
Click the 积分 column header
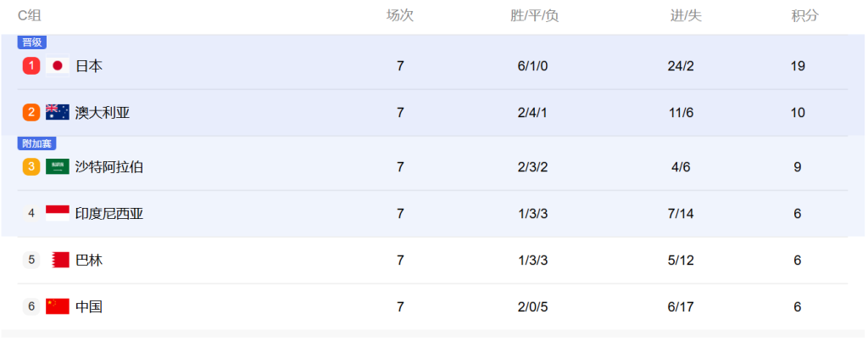click(x=805, y=16)
